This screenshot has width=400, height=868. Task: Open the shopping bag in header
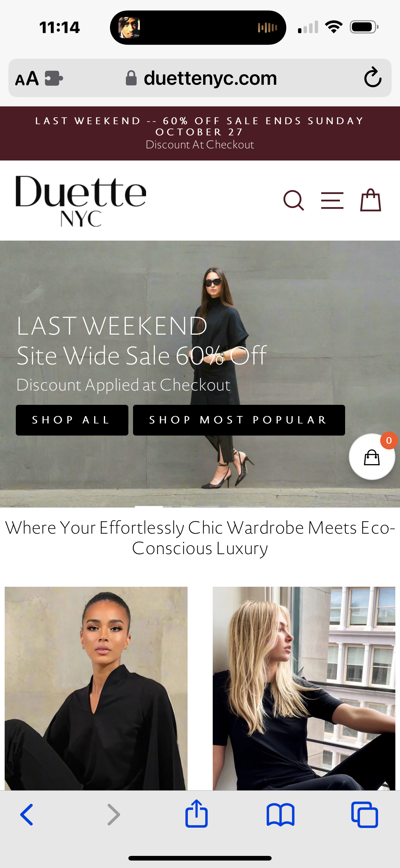370,200
